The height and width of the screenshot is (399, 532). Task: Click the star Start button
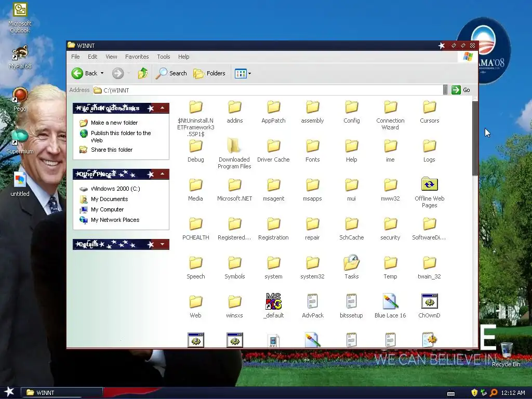[x=9, y=392]
